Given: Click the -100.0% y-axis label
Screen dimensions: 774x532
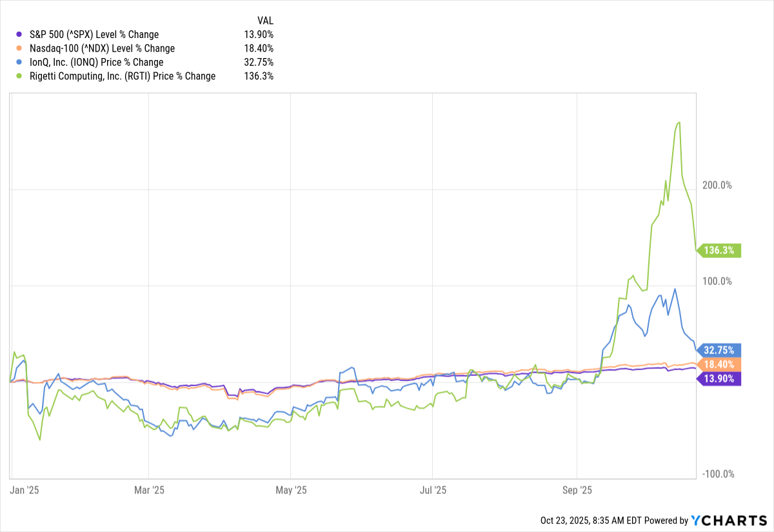Looking at the screenshot, I should (x=715, y=475).
